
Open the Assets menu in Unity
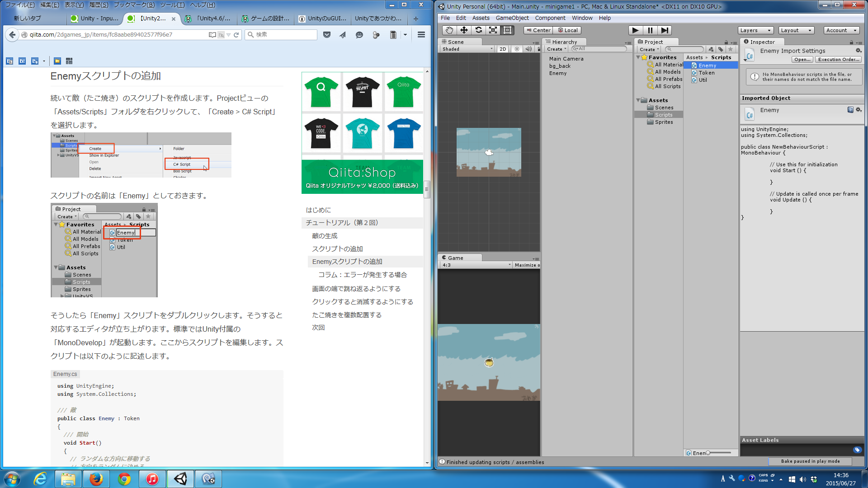tap(481, 18)
